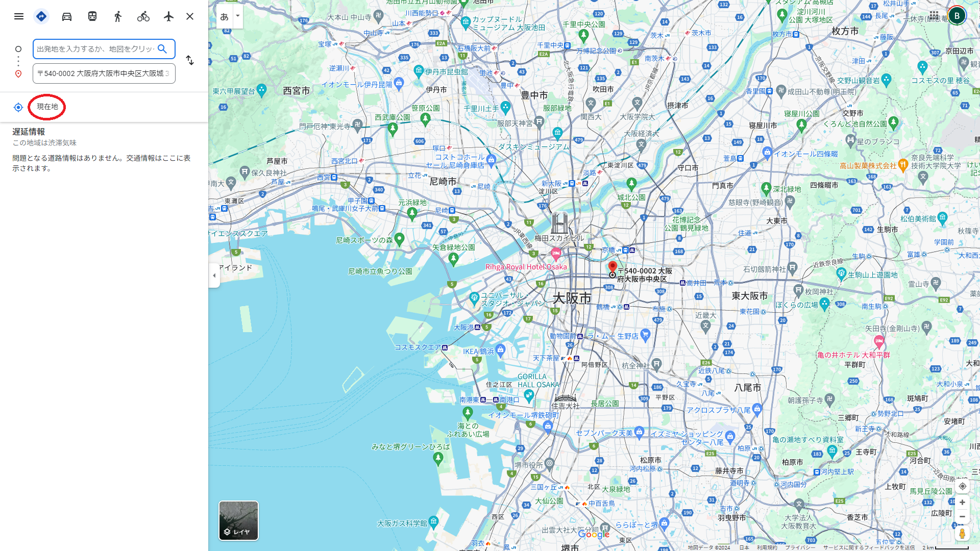Viewport: 980px width, 551px height.
Task: Click the 西宮市 city label
Action: pos(297,91)
